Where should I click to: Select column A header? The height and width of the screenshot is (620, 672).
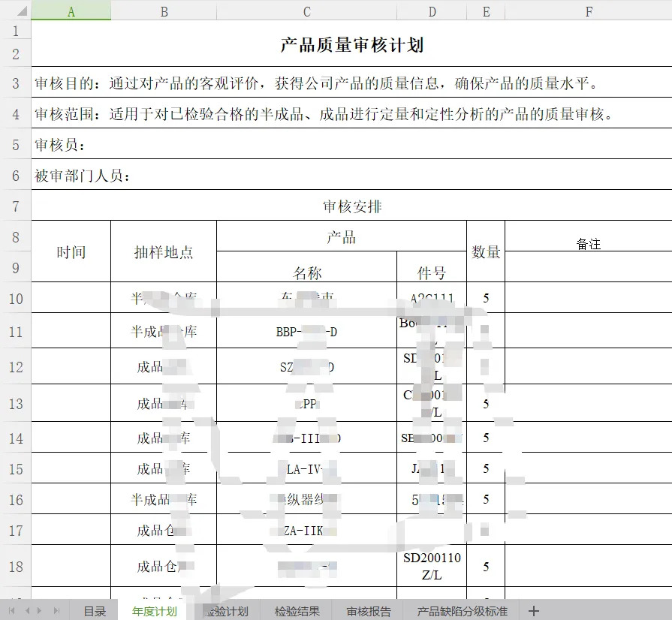click(71, 11)
